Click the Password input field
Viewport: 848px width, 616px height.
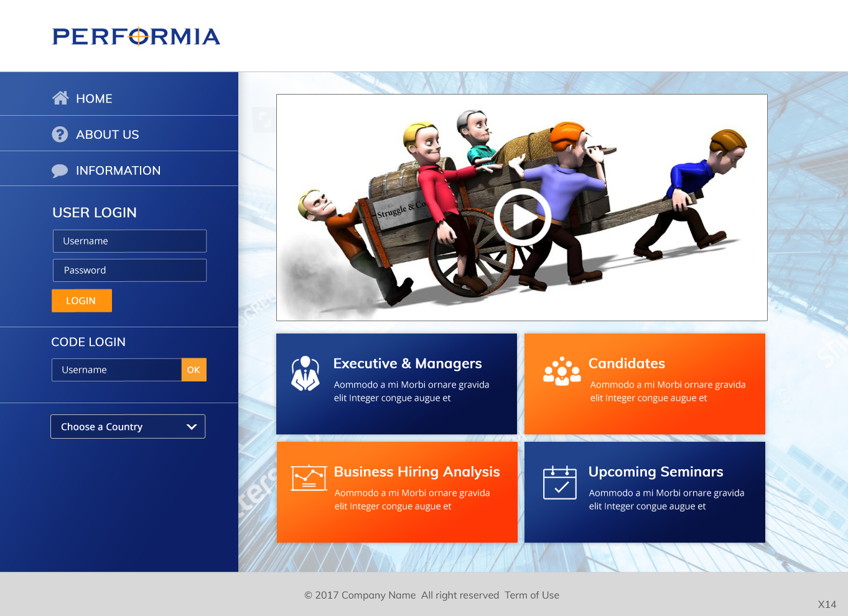coord(129,270)
